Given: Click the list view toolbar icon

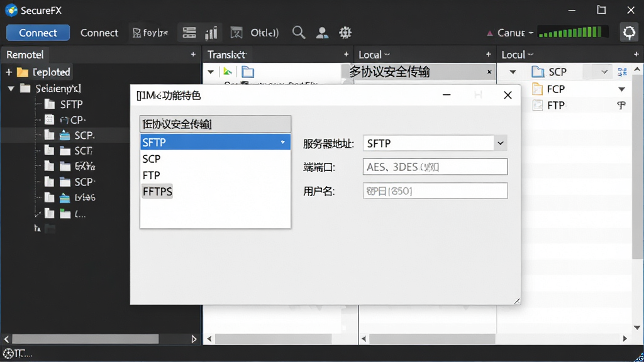Looking at the screenshot, I should [x=189, y=33].
